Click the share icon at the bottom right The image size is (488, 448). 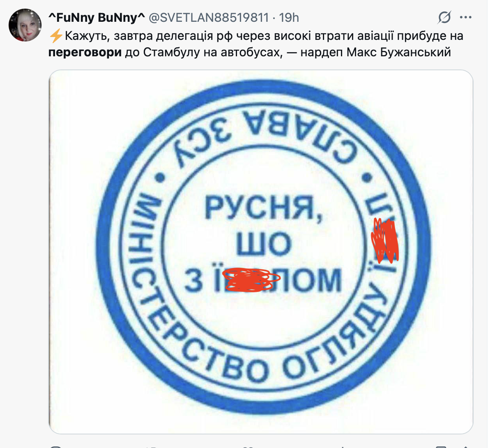466,446
